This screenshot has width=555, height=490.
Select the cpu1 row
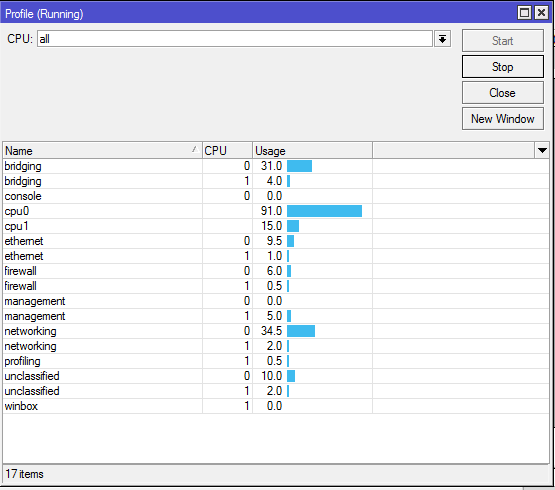point(276,226)
